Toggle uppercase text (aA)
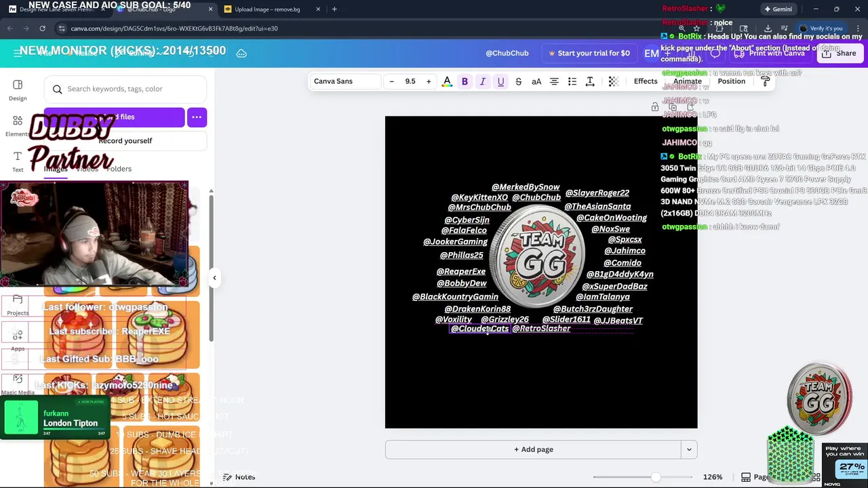 536,81
